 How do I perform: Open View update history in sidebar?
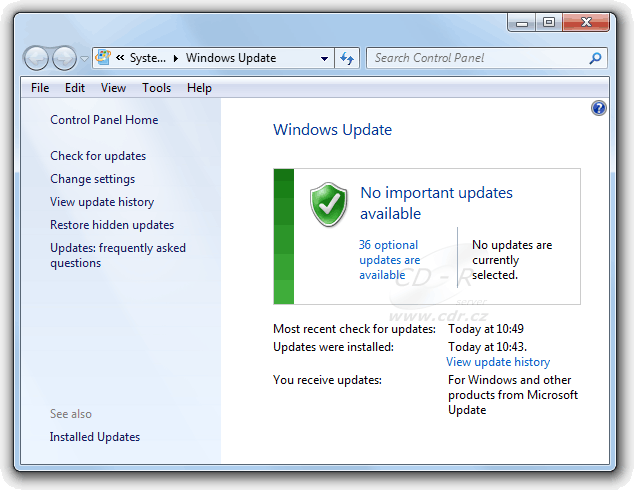pos(102,202)
